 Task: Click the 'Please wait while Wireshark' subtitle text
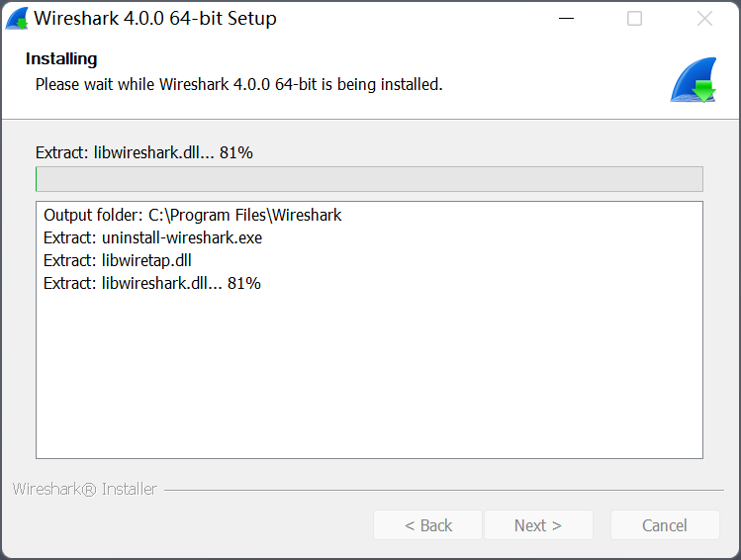tap(238, 85)
